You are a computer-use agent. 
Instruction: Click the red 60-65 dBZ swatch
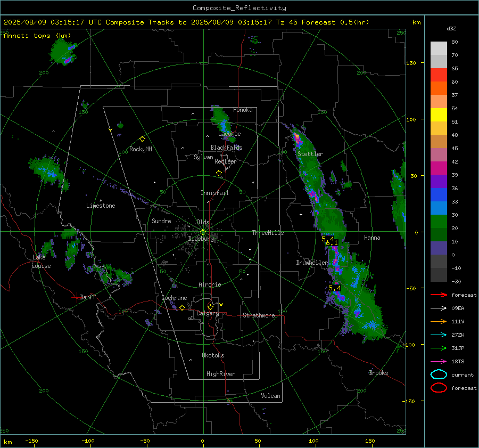pos(439,75)
